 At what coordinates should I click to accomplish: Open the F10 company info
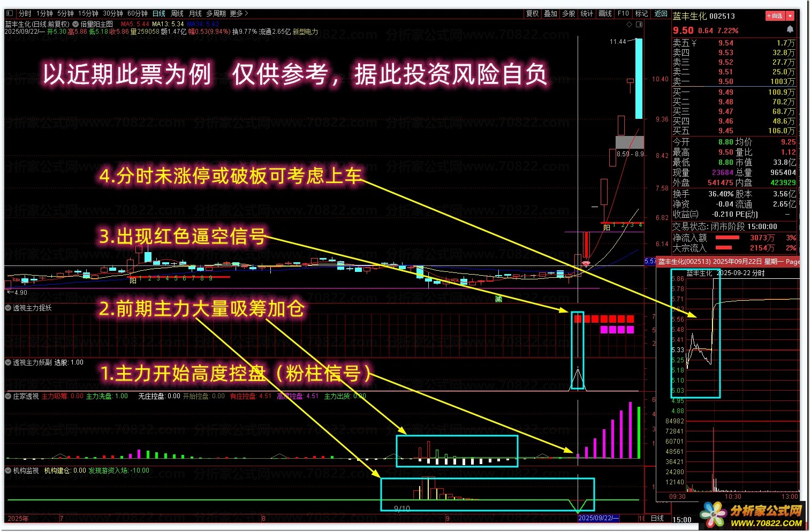tap(623, 13)
